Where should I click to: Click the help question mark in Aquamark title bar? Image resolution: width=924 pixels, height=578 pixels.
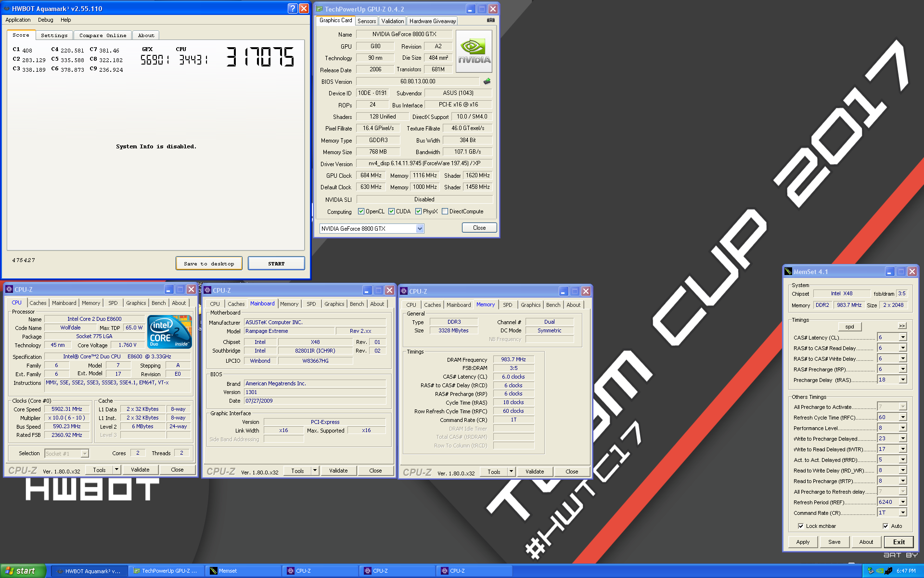point(293,8)
